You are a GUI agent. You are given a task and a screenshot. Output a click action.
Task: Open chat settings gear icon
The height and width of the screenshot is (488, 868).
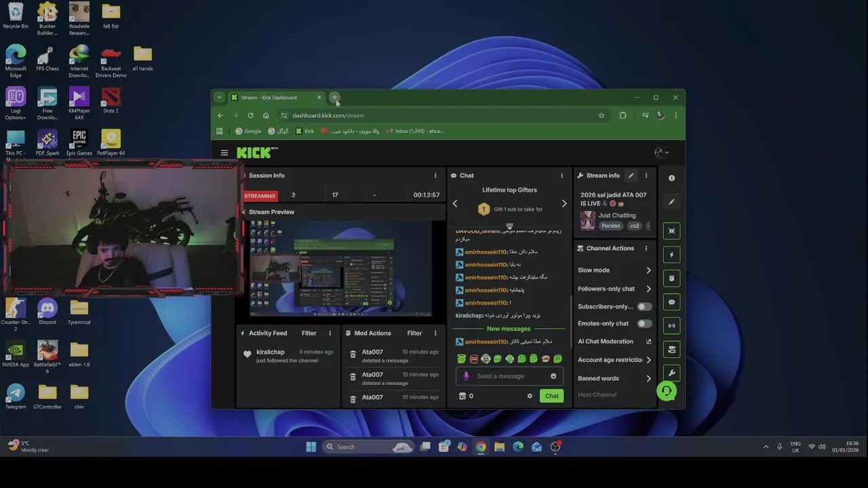coord(530,396)
